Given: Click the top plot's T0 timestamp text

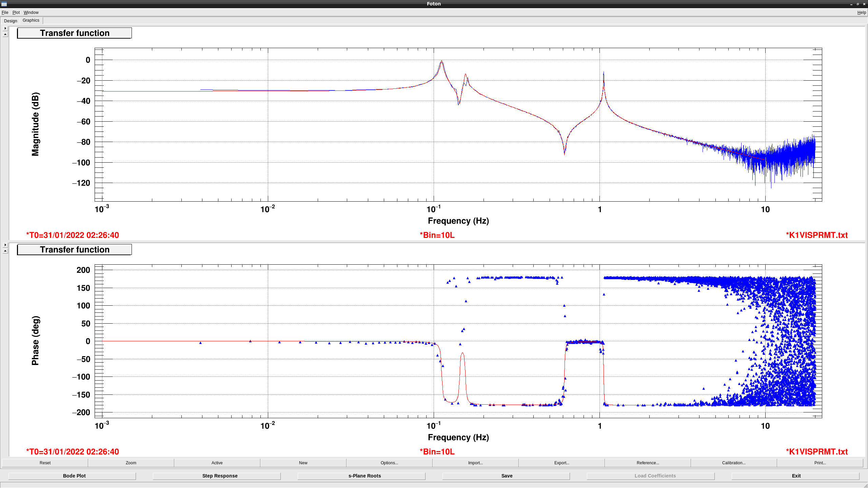Looking at the screenshot, I should (x=73, y=235).
